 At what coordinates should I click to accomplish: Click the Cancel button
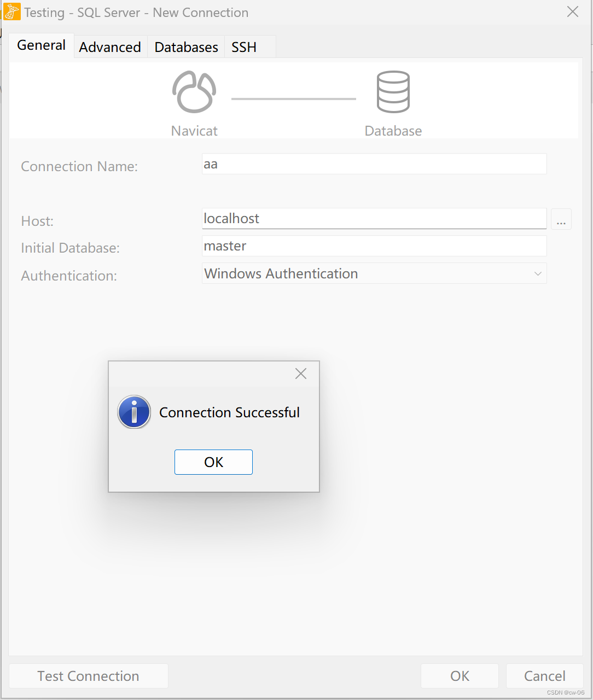click(x=545, y=676)
